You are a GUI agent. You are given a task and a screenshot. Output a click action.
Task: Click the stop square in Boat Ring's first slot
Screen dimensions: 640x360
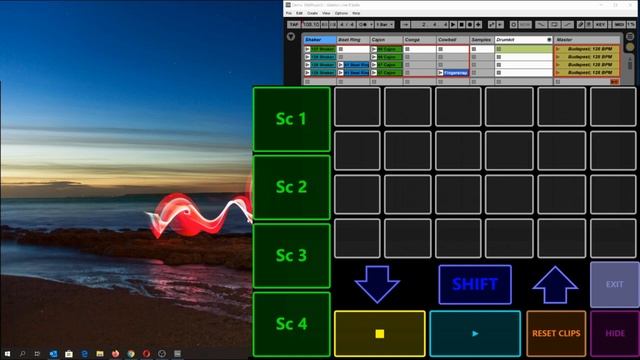341,49
